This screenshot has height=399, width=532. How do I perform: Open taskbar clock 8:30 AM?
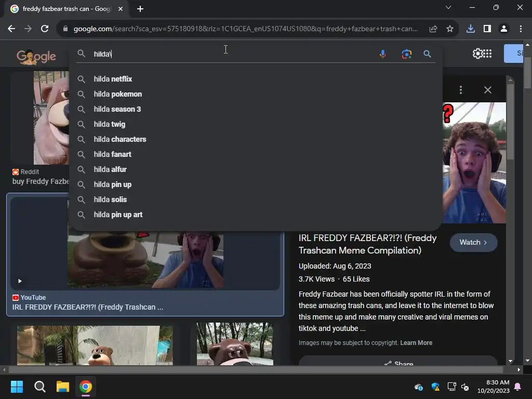click(x=494, y=387)
